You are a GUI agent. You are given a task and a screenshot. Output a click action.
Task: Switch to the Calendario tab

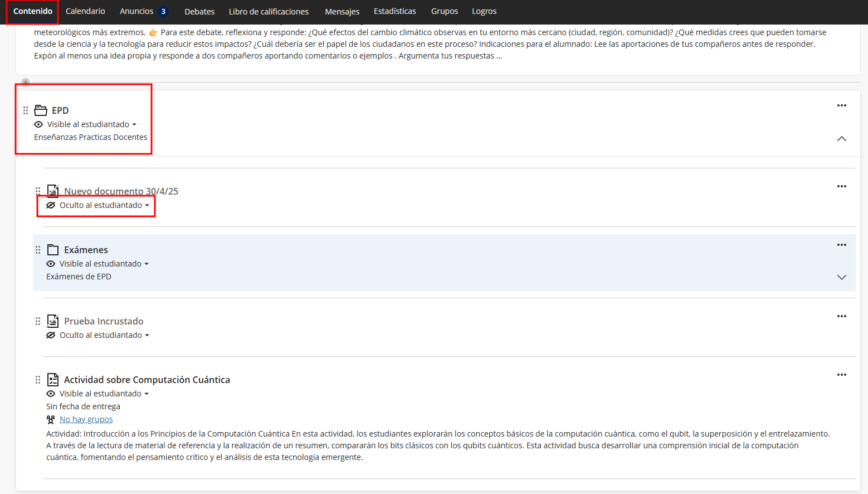85,11
